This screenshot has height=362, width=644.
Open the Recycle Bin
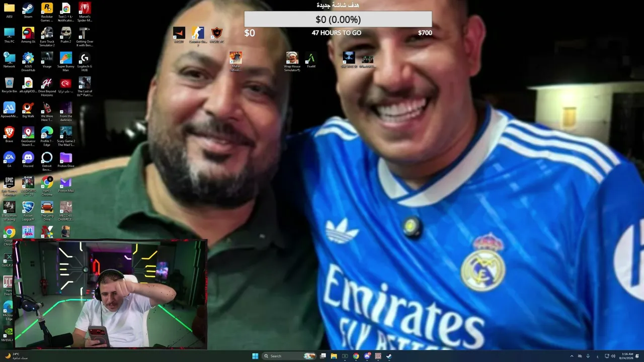9,85
